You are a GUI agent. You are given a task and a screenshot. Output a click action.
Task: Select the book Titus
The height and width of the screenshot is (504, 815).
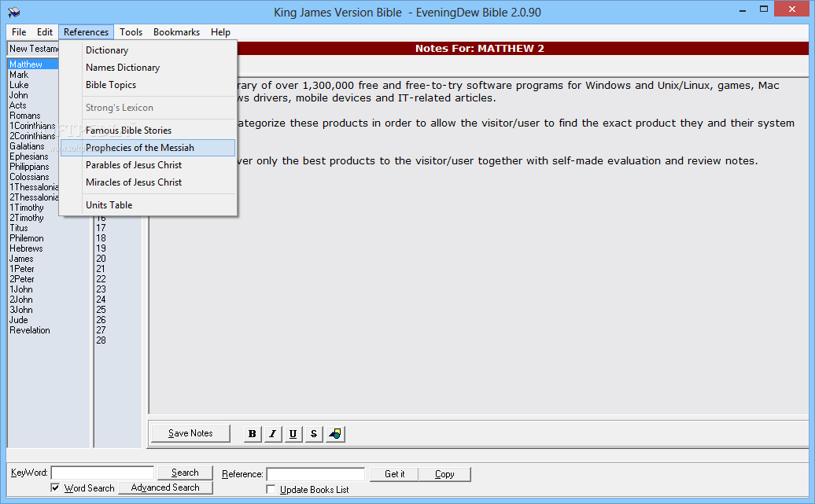[x=19, y=228]
